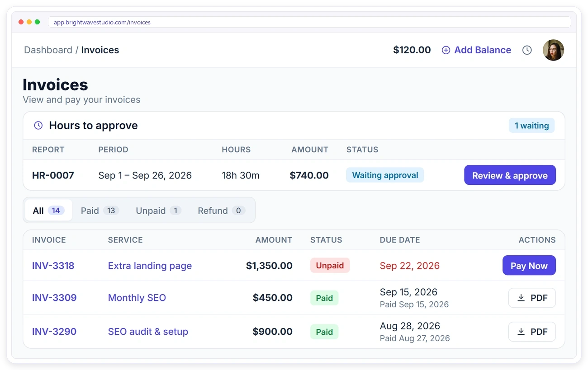Click the $1,350.00 amount
Screen dimensions: 588x370
click(269, 266)
